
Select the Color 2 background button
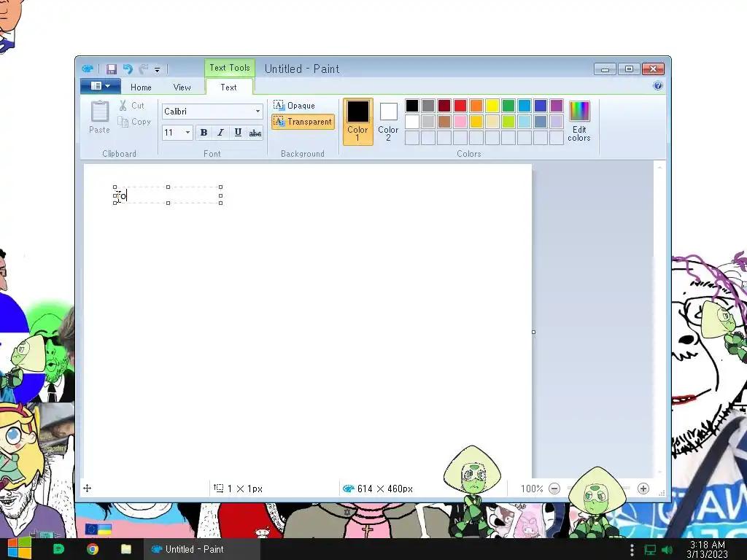pos(388,122)
